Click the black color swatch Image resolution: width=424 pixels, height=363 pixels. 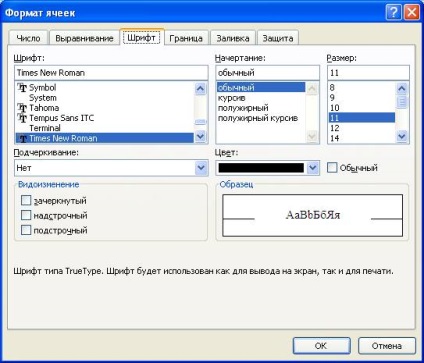coord(261,168)
